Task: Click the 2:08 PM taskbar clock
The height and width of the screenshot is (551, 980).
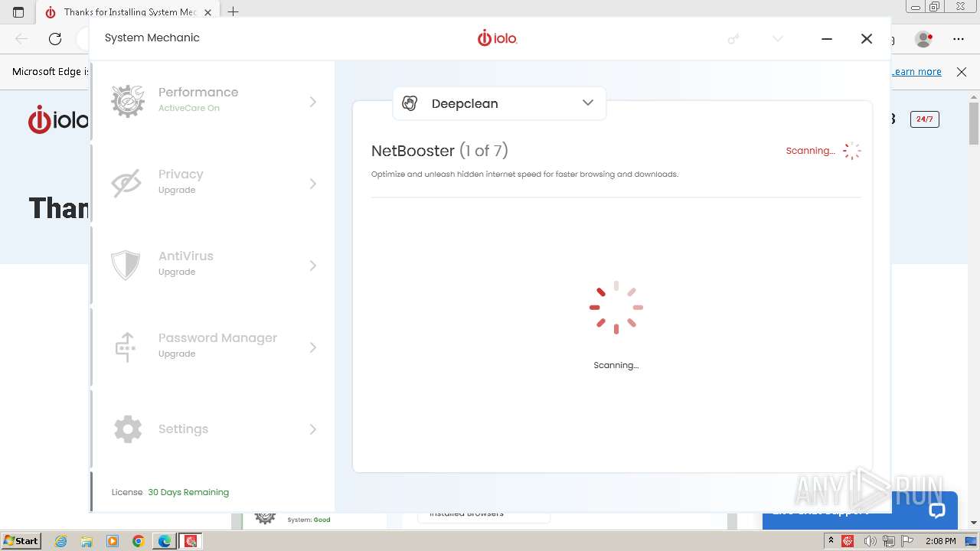Action: (x=941, y=541)
